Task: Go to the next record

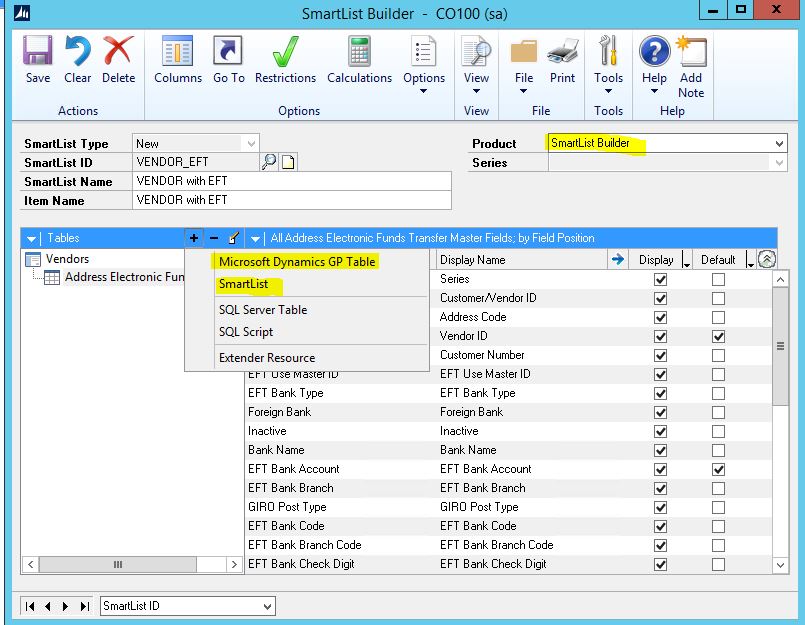Action: tap(65, 606)
